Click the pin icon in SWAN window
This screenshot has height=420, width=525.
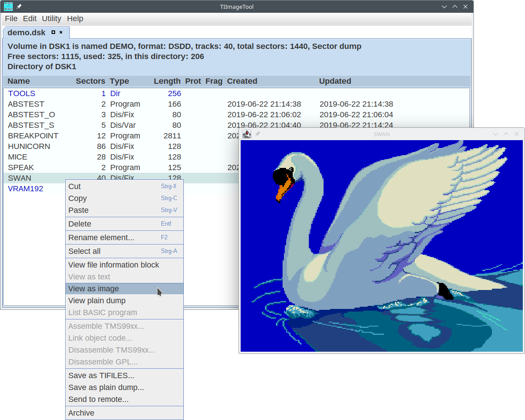pos(258,134)
